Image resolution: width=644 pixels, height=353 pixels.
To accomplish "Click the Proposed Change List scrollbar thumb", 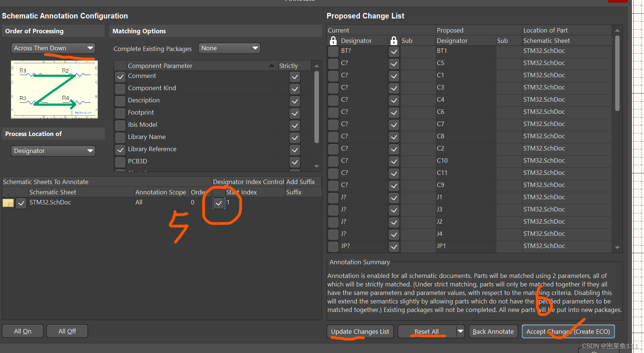I will 617,73.
